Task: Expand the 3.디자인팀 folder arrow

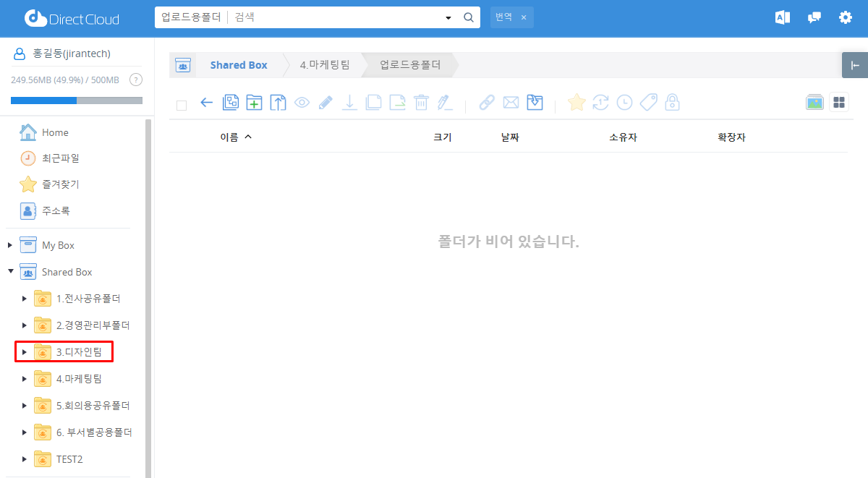Action: [x=25, y=352]
